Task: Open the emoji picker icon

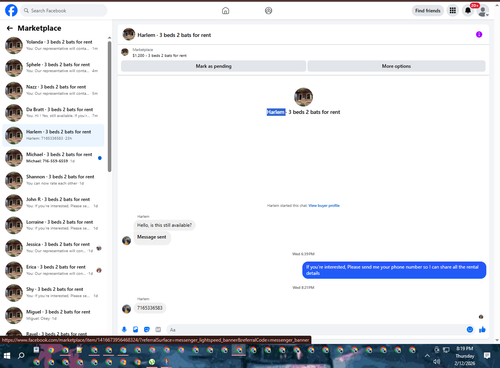Action: pyautogui.click(x=470, y=330)
